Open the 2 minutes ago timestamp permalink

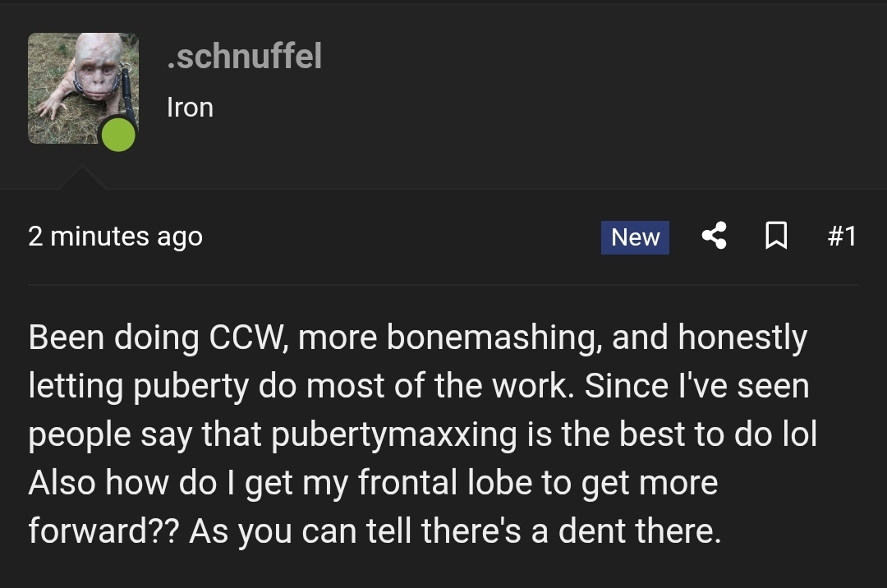(x=116, y=237)
